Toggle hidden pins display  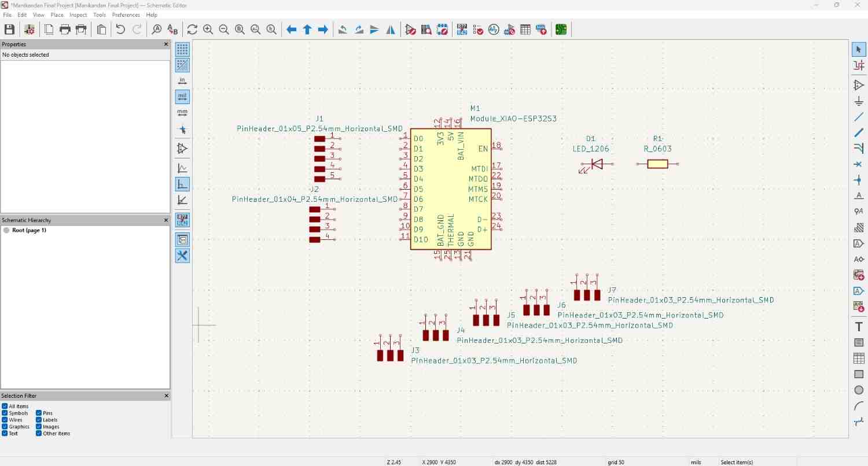coord(182,149)
